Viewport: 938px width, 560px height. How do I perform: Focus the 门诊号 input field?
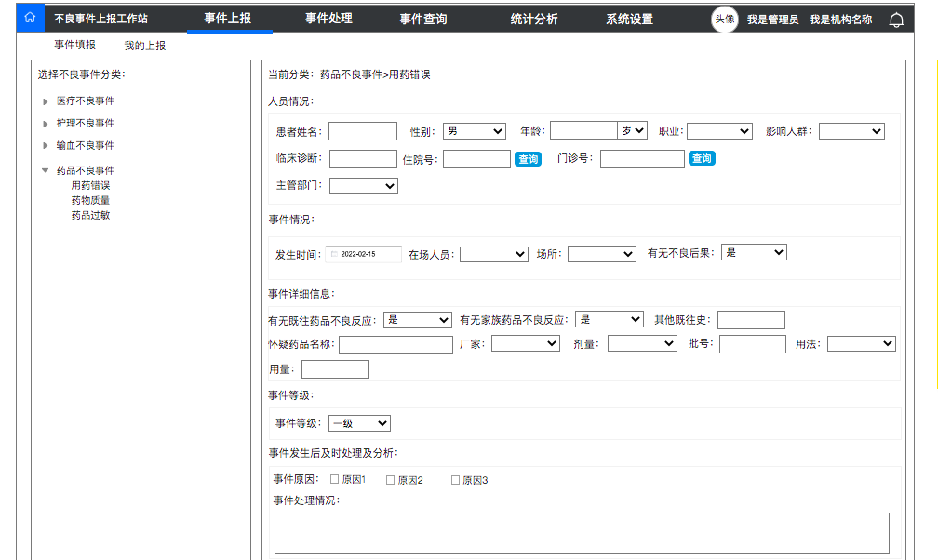coord(642,159)
